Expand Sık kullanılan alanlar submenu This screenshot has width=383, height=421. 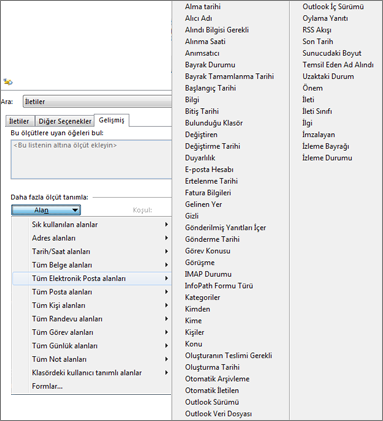click(91, 225)
